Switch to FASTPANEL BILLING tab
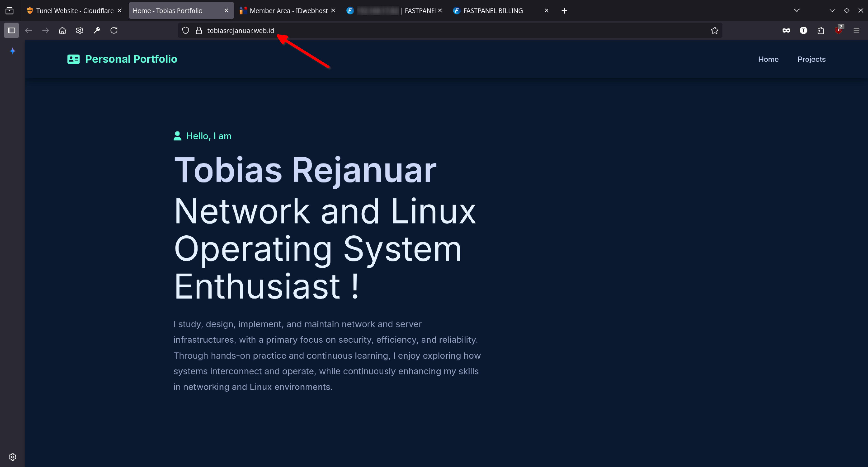Screen dimensions: 868x467 point(493,10)
